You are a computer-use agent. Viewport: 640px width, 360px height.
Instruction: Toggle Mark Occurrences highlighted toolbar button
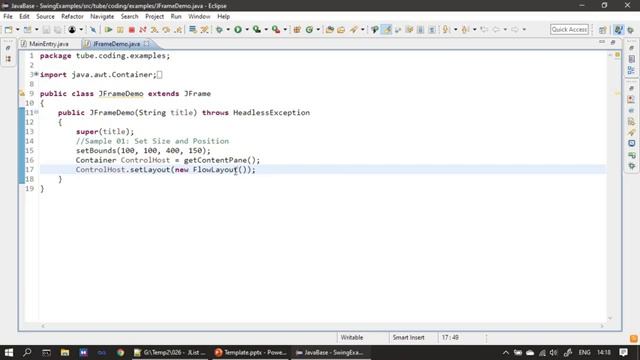tap(386, 30)
